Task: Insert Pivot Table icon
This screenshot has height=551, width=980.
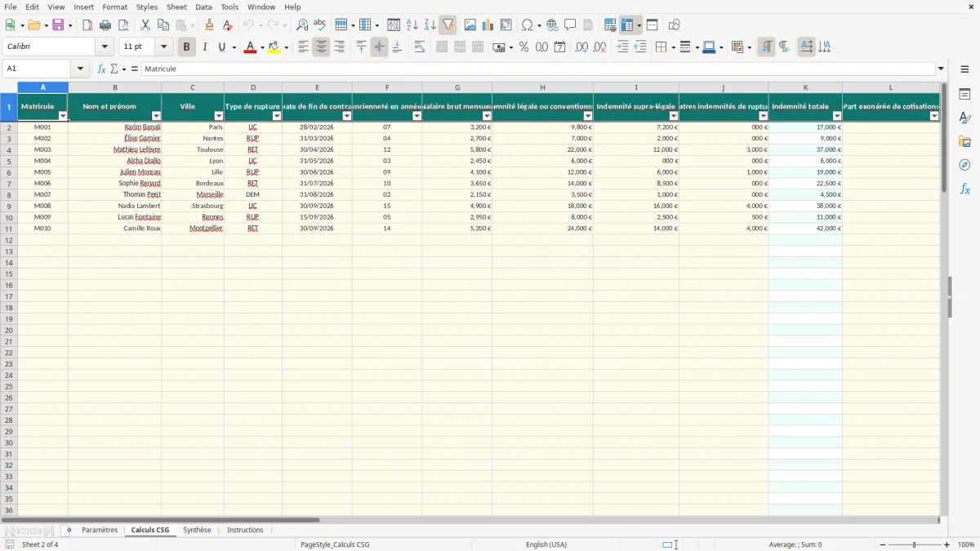Action: point(506,25)
